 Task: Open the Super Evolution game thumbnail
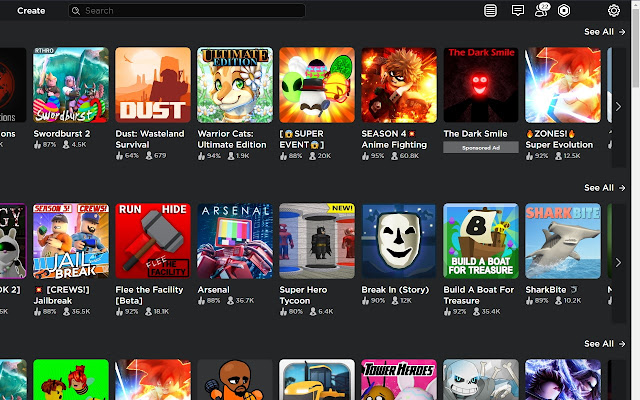563,85
